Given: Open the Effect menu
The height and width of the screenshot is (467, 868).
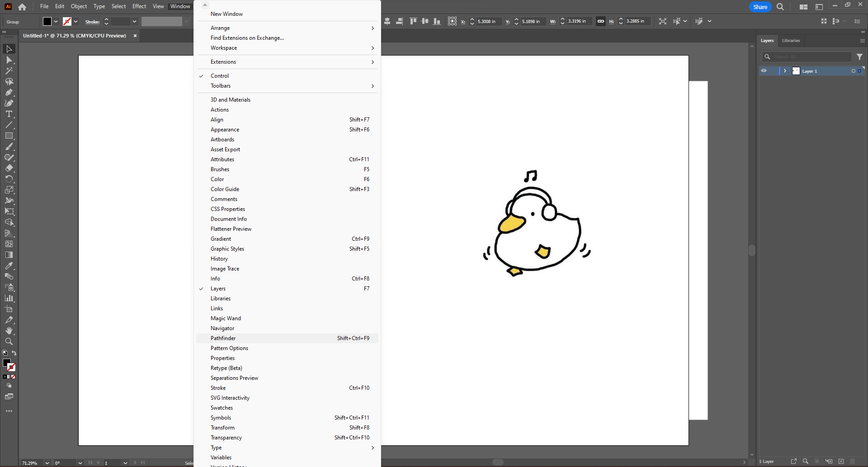Looking at the screenshot, I should (139, 6).
